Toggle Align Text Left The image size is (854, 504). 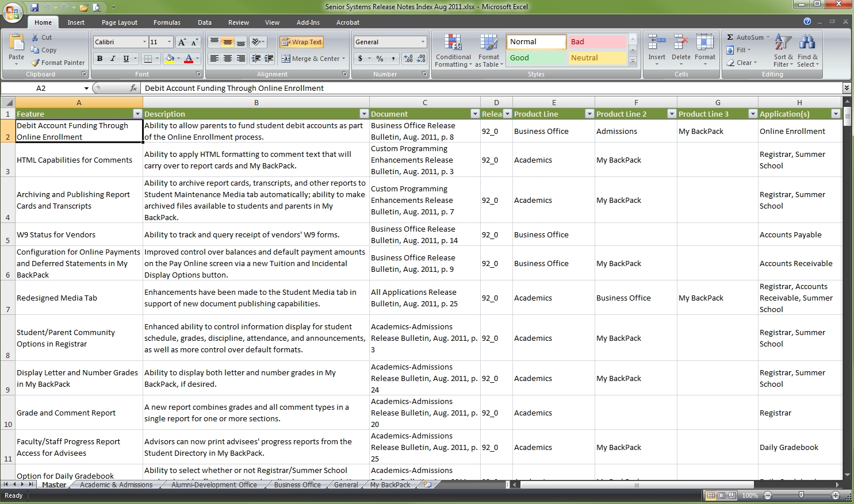(214, 59)
